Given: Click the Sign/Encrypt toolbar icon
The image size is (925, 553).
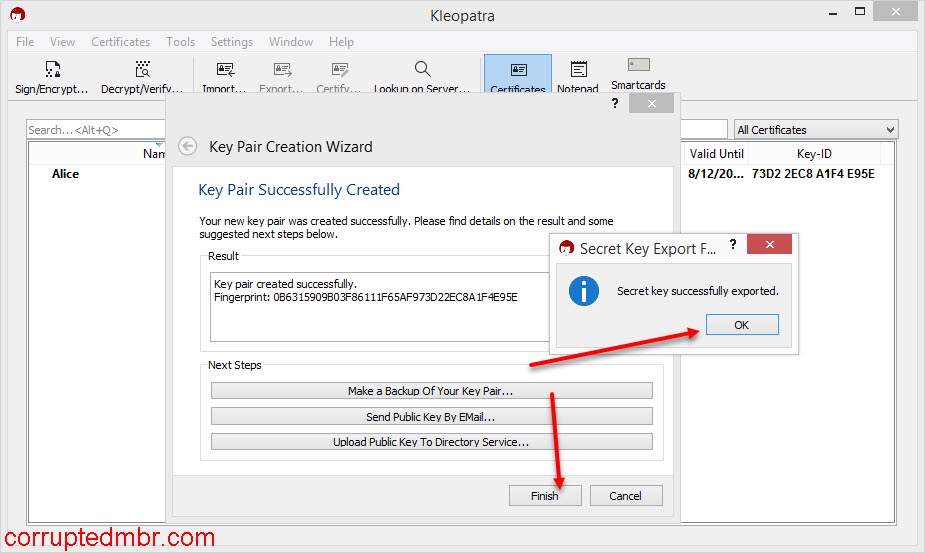Looking at the screenshot, I should click(x=52, y=70).
